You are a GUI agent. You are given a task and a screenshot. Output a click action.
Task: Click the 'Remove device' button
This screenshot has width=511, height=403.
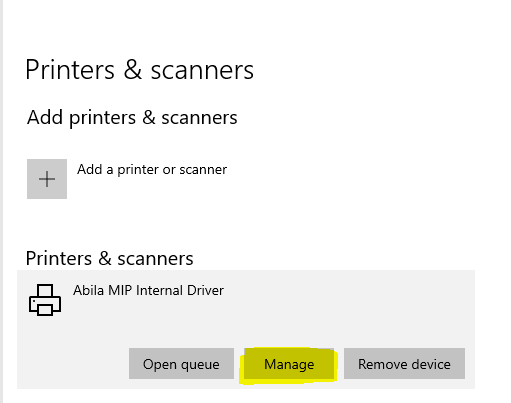(x=404, y=364)
